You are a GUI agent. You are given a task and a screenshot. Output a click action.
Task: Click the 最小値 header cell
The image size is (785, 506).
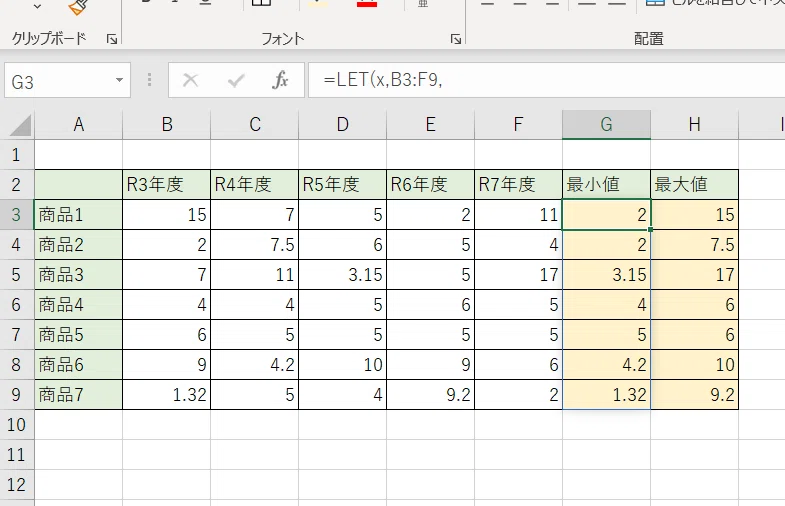(607, 185)
